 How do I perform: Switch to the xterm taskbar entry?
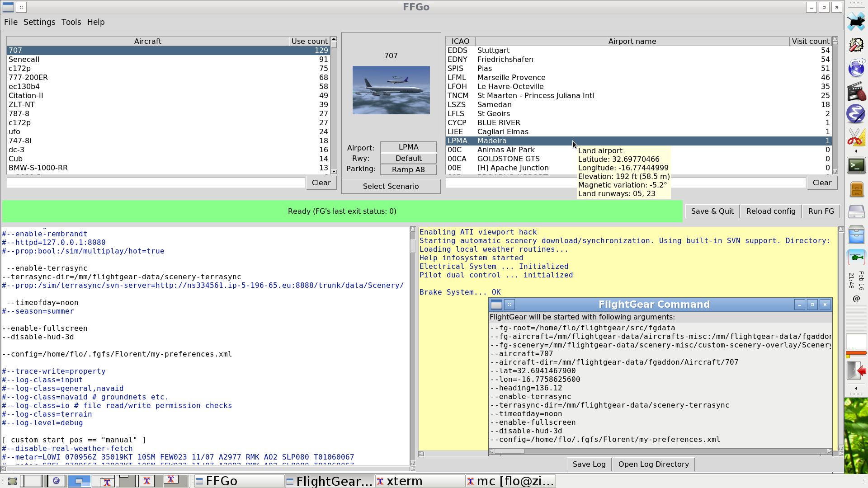[420, 481]
